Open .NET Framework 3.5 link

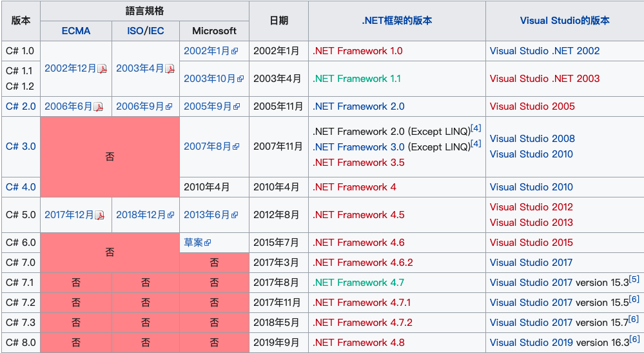click(358, 163)
